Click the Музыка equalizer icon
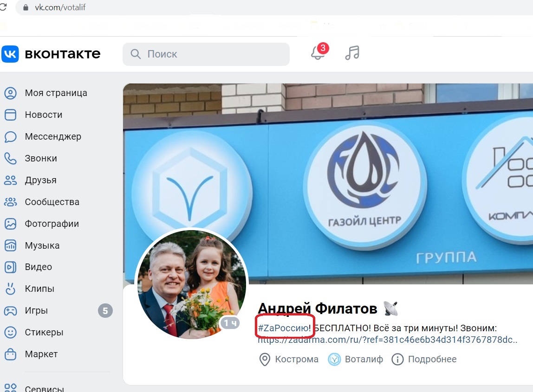533x392 pixels. (x=10, y=245)
